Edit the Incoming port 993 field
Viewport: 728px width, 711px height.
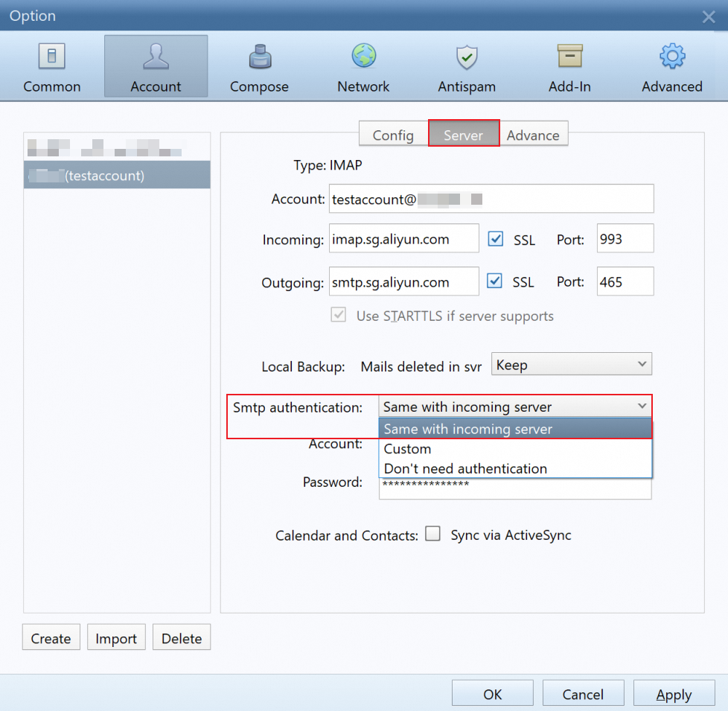click(x=625, y=238)
